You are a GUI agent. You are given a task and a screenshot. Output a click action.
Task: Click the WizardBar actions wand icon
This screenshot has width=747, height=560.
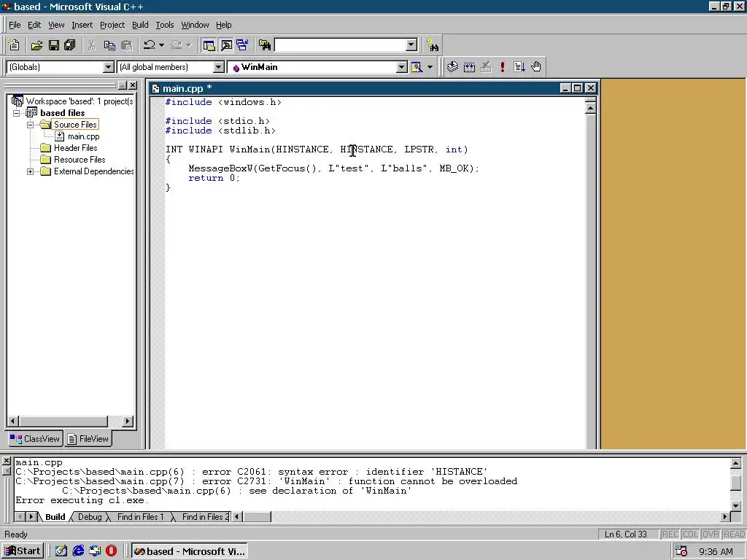[417, 67]
